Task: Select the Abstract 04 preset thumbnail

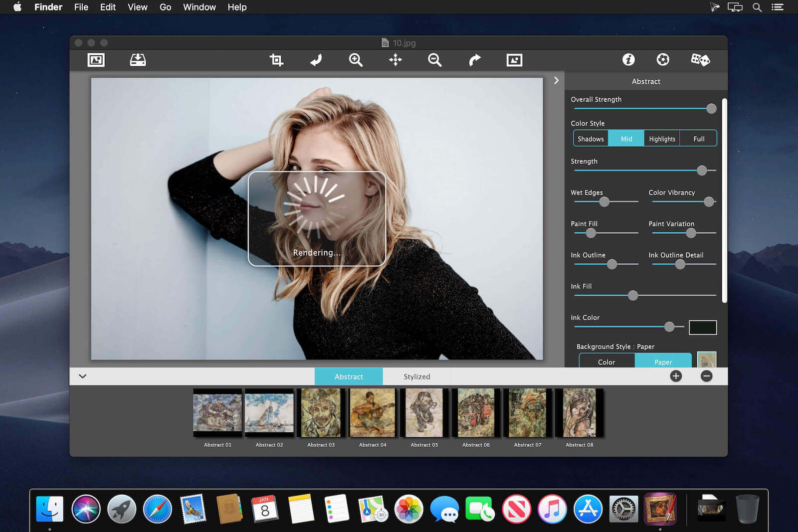Action: pos(373,413)
